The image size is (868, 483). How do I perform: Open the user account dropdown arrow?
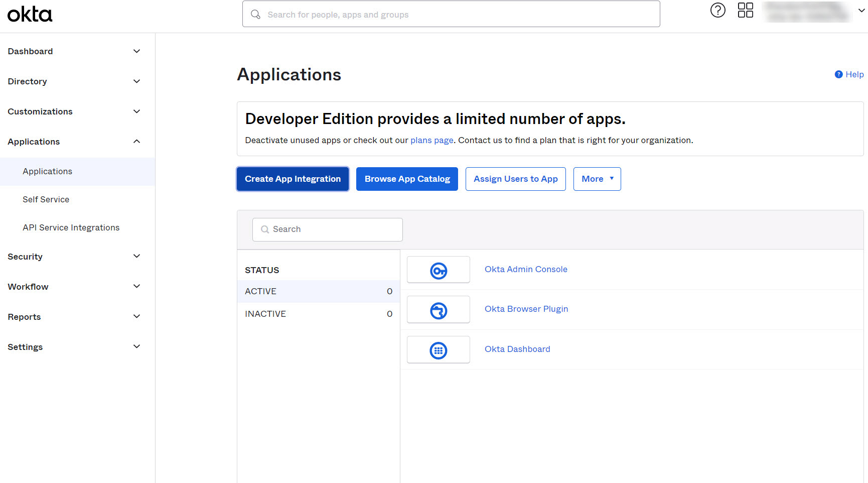coord(861,11)
